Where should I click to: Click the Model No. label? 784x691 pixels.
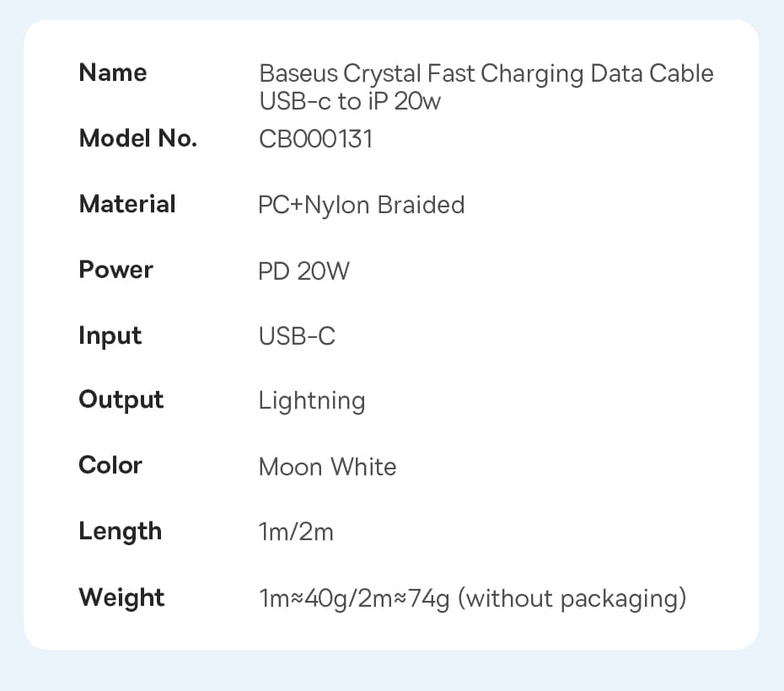click(137, 138)
